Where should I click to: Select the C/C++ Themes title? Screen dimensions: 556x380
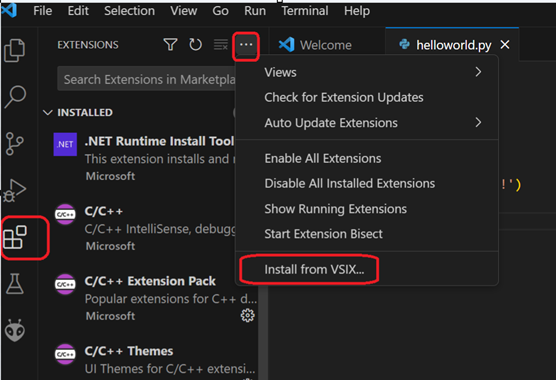tap(129, 351)
